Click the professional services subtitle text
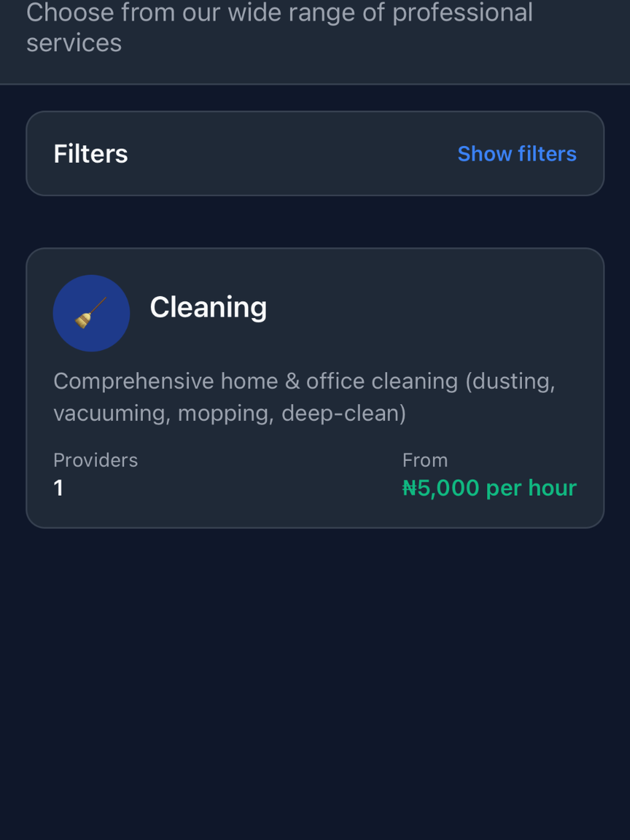 [x=279, y=27]
